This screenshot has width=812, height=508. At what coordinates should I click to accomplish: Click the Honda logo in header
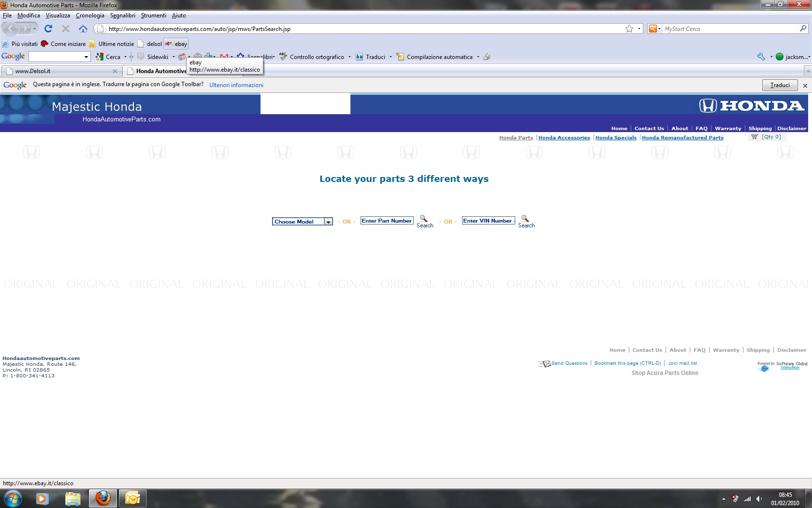(x=752, y=105)
